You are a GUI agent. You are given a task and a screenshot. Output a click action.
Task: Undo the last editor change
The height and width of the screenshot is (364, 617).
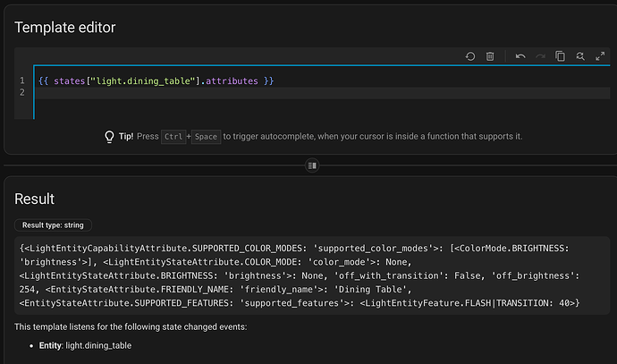(x=520, y=56)
